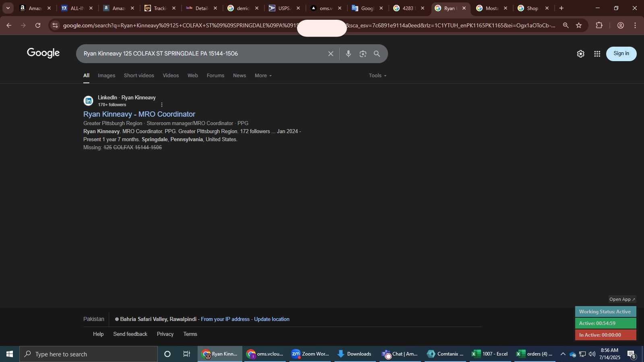Submit search with magnifier icon
Image resolution: width=644 pixels, height=362 pixels.
click(x=377, y=54)
